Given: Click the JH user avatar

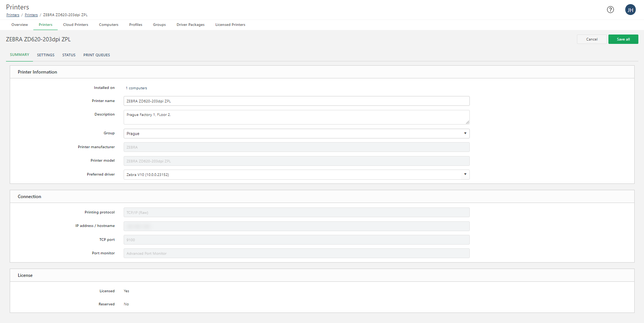Looking at the screenshot, I should tap(630, 10).
